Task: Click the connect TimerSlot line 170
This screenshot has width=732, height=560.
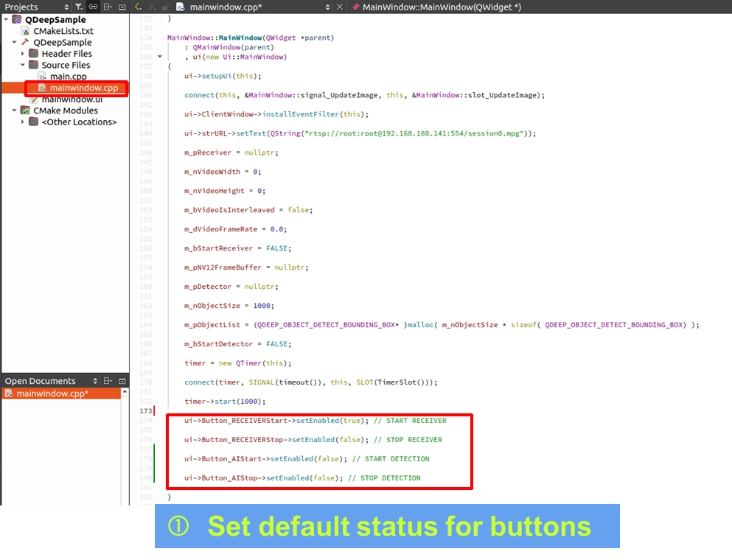Action: click(311, 382)
